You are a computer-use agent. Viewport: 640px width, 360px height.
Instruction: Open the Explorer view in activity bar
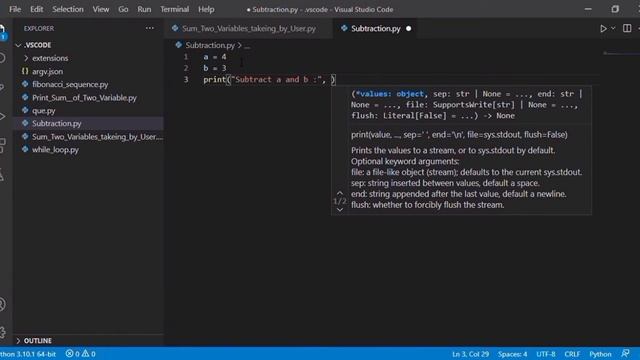click(x=2, y=29)
